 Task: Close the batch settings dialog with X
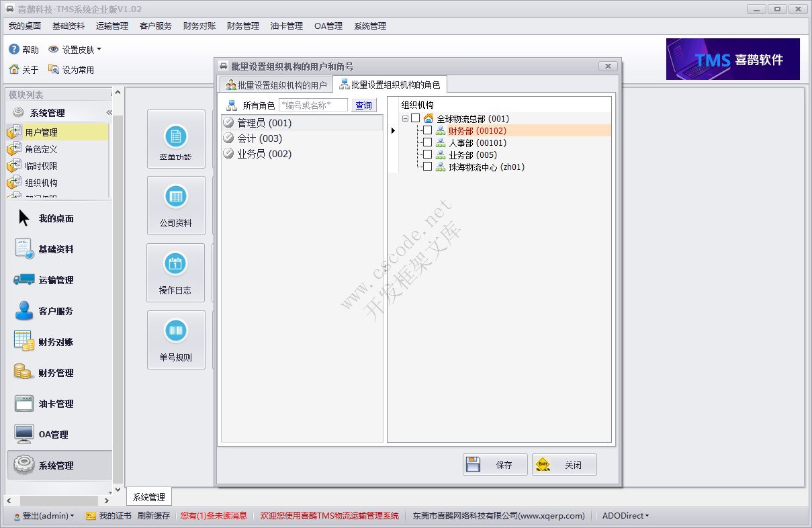[x=607, y=67]
